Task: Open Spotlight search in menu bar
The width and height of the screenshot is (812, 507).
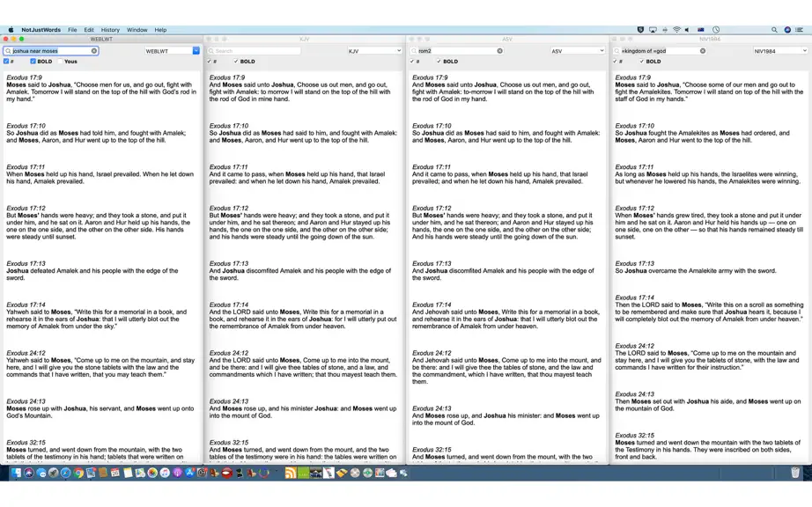Action: 774,30
